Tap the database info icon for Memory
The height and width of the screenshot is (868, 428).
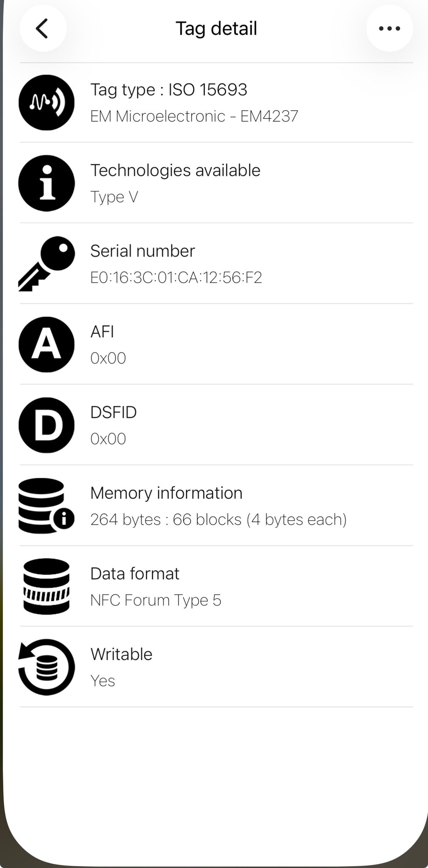[46, 506]
